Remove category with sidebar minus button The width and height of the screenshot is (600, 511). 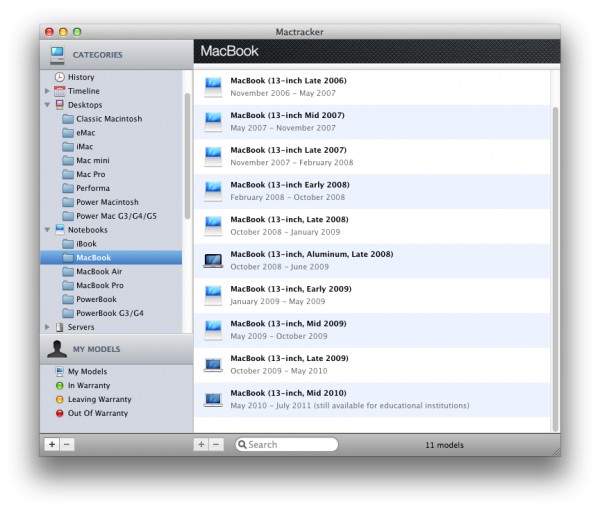67,444
